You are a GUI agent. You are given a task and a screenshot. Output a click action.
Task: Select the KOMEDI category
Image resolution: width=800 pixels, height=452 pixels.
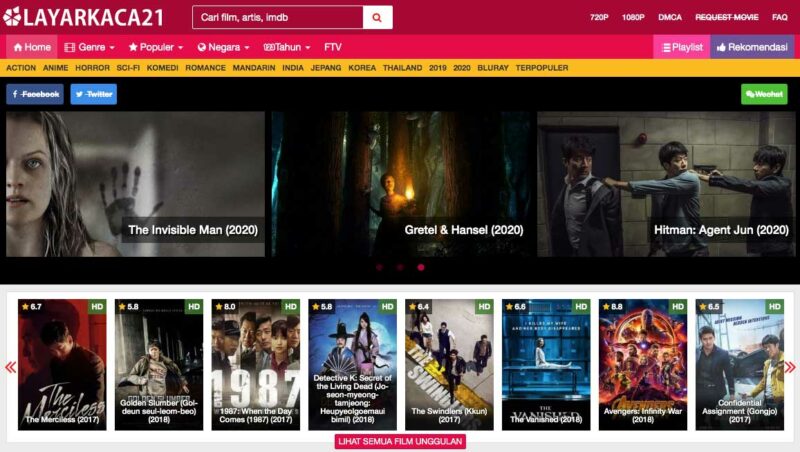tap(163, 68)
